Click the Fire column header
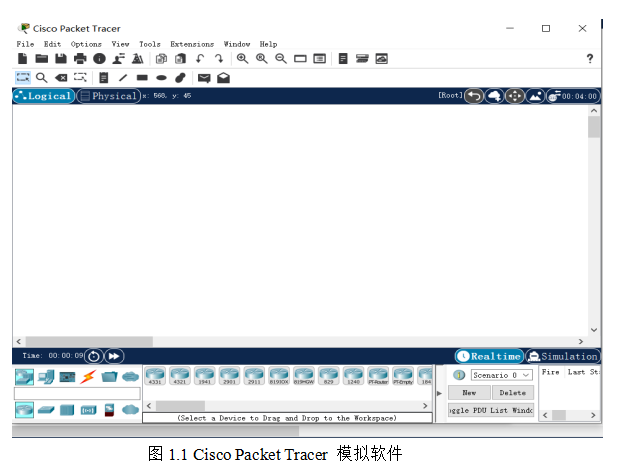Viewport: 617px width, 472px height. pos(550,372)
